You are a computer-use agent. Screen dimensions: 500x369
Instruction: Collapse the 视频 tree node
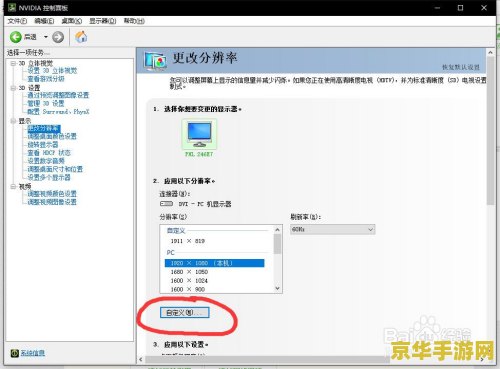[x=13, y=186]
